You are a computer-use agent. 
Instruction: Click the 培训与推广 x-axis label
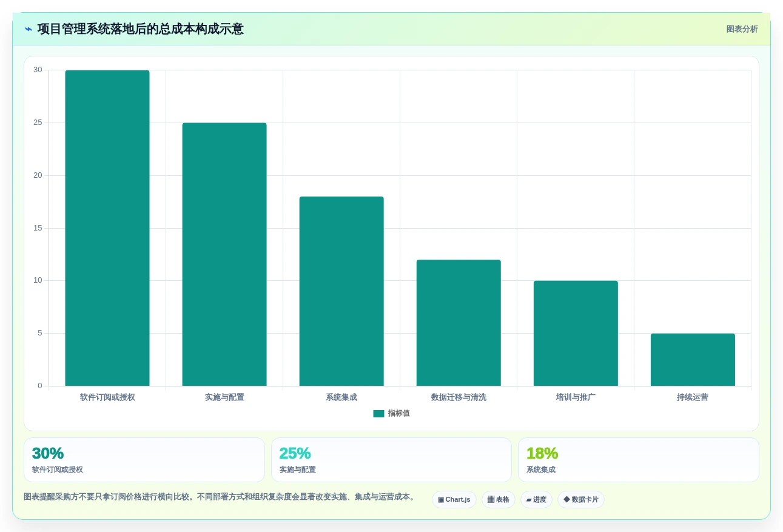(576, 398)
